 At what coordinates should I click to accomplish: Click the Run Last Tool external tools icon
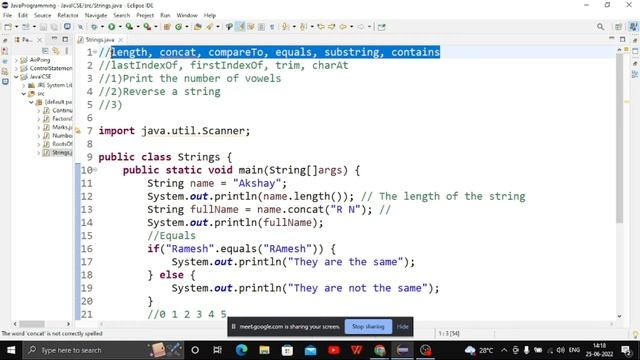(147, 27)
